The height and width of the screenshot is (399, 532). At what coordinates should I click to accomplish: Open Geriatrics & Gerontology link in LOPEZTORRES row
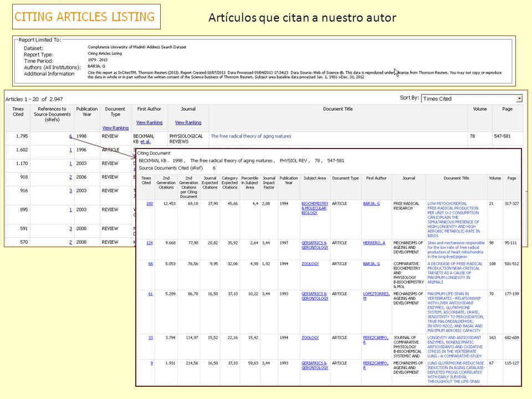pos(315,296)
